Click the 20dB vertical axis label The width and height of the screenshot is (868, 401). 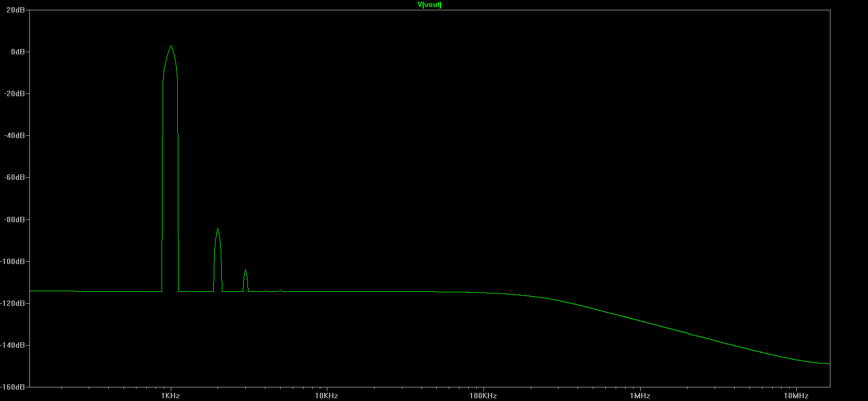(x=17, y=10)
